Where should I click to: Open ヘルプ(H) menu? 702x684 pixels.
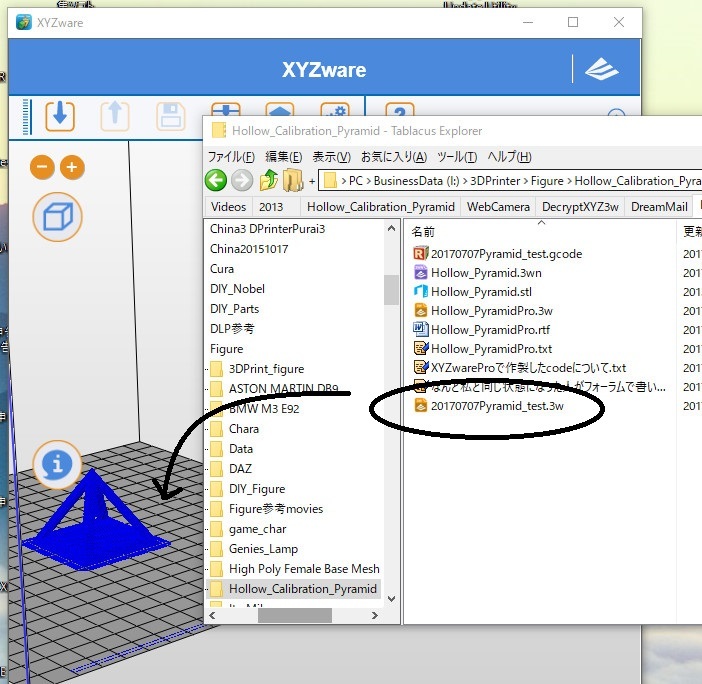click(509, 157)
